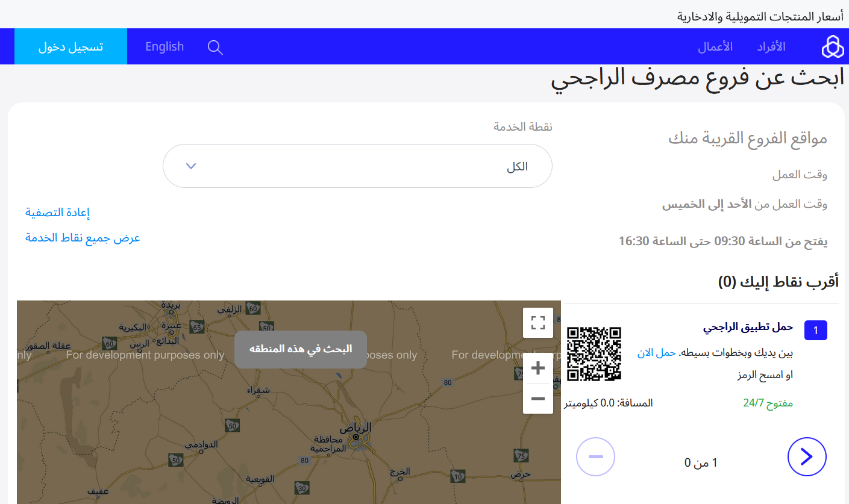The height and width of the screenshot is (504, 849).
Task: Open the search magnifier icon
Action: (x=215, y=47)
